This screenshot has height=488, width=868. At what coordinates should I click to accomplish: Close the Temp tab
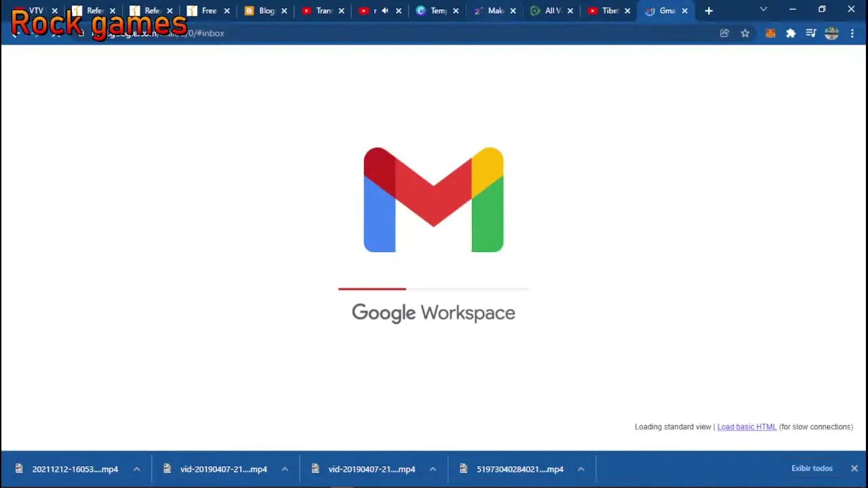456,11
